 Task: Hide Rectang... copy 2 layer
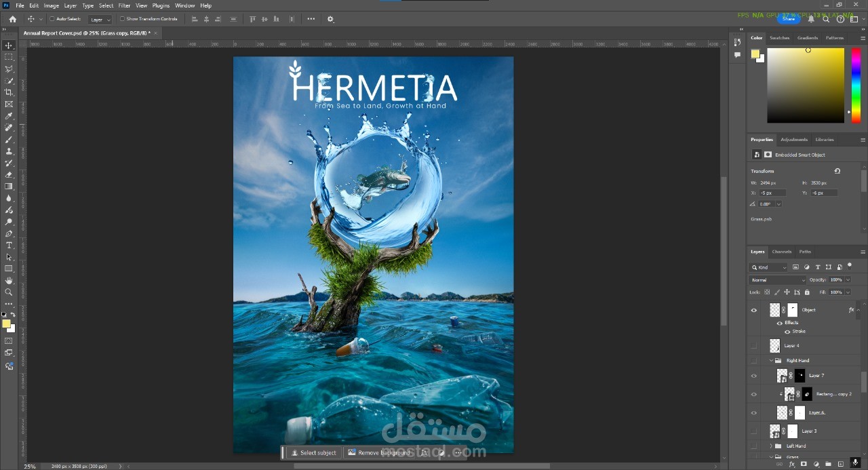coord(753,394)
